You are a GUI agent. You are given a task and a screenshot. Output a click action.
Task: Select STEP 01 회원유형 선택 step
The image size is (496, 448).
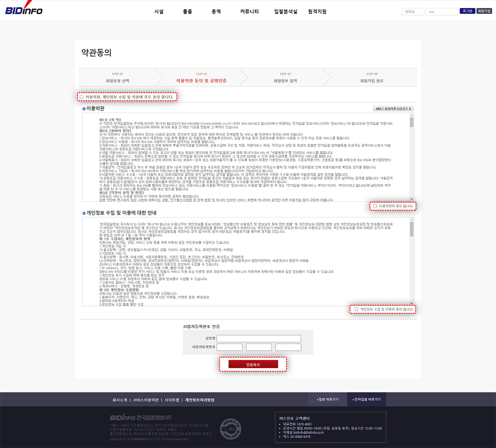118,78
